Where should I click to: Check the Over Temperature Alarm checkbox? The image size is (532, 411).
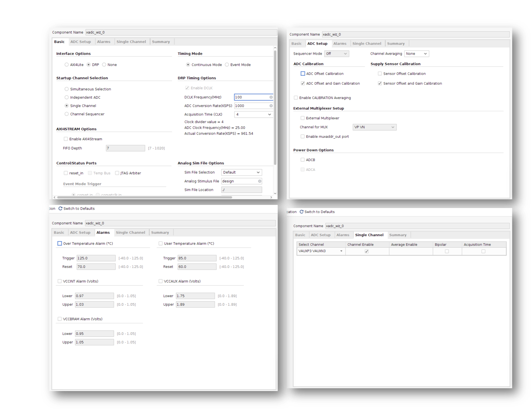click(60, 244)
